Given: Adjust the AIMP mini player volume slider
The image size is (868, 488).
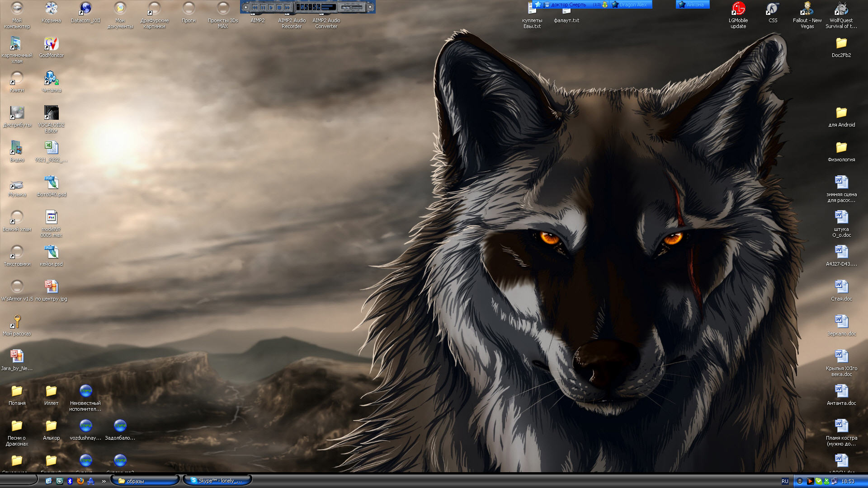Looking at the screenshot, I should [x=352, y=7].
